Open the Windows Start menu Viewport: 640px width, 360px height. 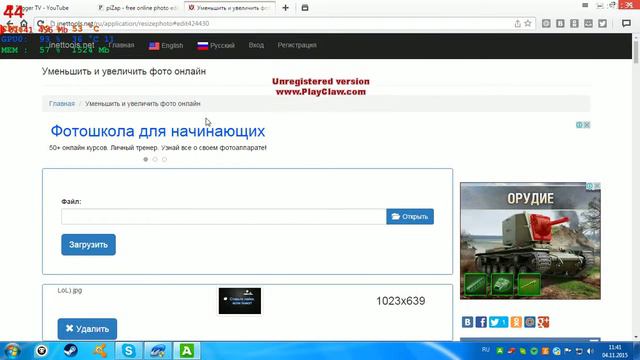click(x=12, y=351)
